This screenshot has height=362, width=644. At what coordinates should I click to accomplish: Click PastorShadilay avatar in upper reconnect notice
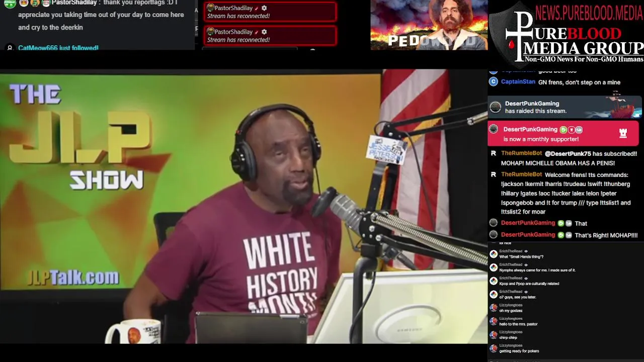click(x=210, y=8)
